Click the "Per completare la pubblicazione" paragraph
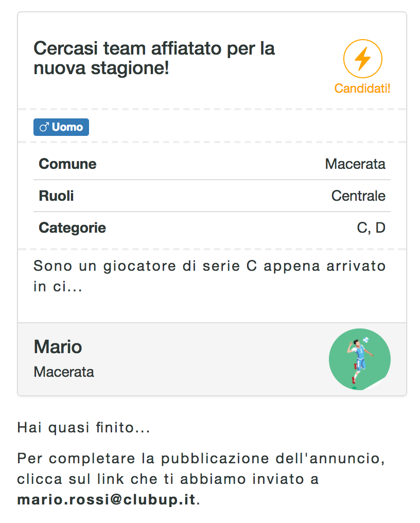This screenshot has height=523, width=420. click(x=201, y=469)
